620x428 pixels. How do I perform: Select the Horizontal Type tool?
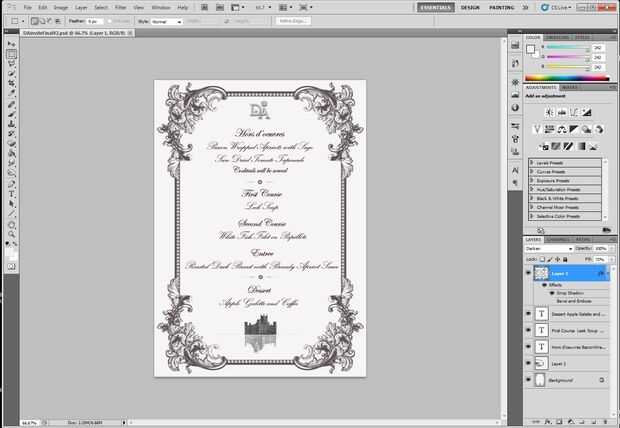12,194
